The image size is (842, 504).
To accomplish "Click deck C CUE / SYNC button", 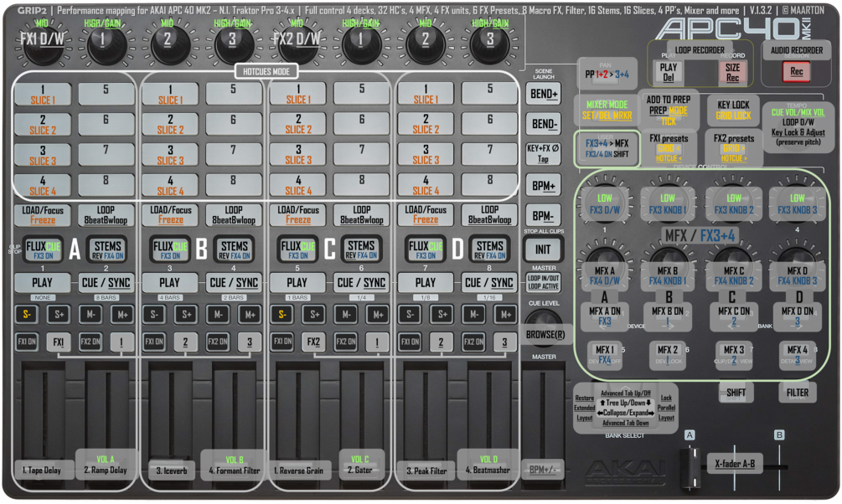I will (x=361, y=283).
